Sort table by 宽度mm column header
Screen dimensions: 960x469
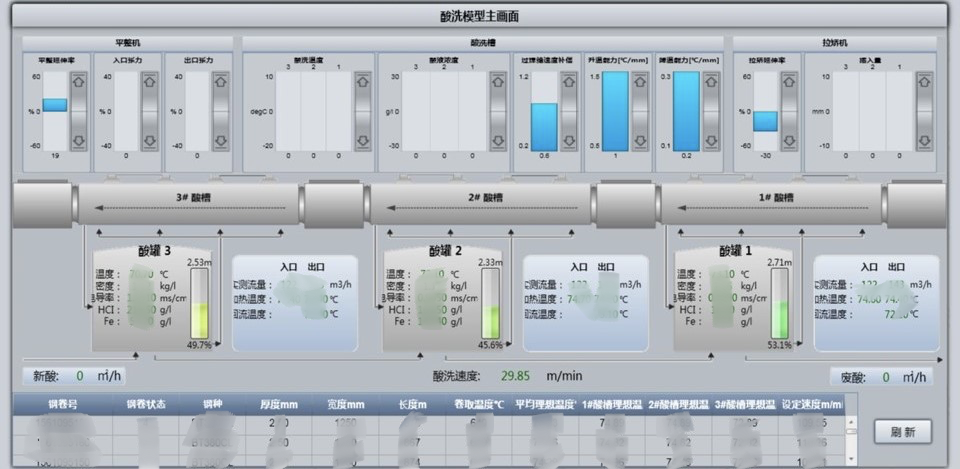click(345, 405)
